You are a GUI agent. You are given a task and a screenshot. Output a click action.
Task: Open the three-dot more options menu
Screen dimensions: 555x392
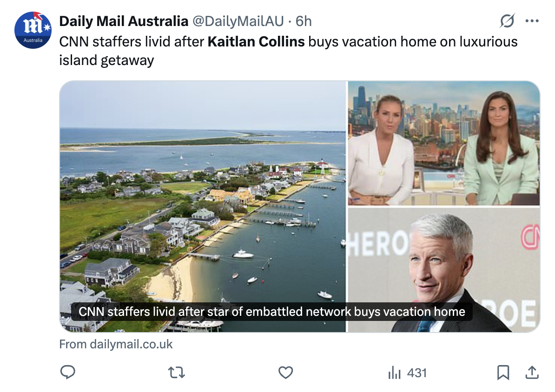[532, 21]
